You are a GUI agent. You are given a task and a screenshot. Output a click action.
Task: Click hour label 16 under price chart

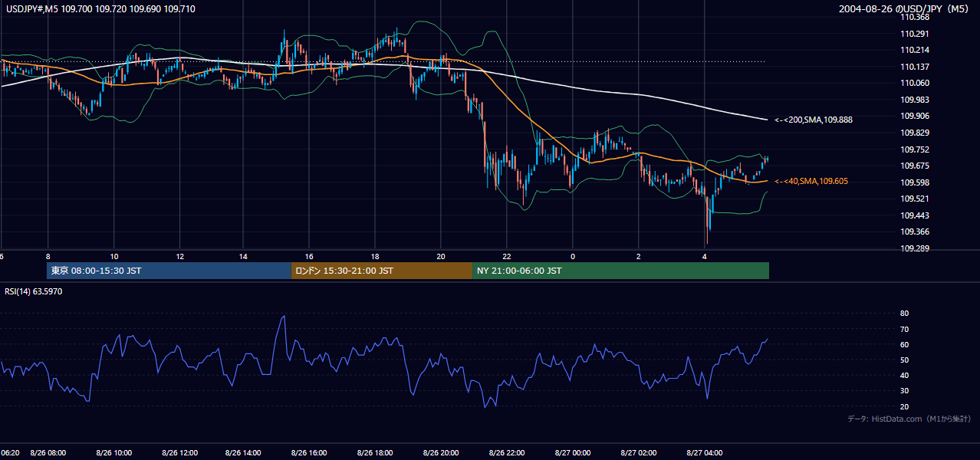click(309, 256)
